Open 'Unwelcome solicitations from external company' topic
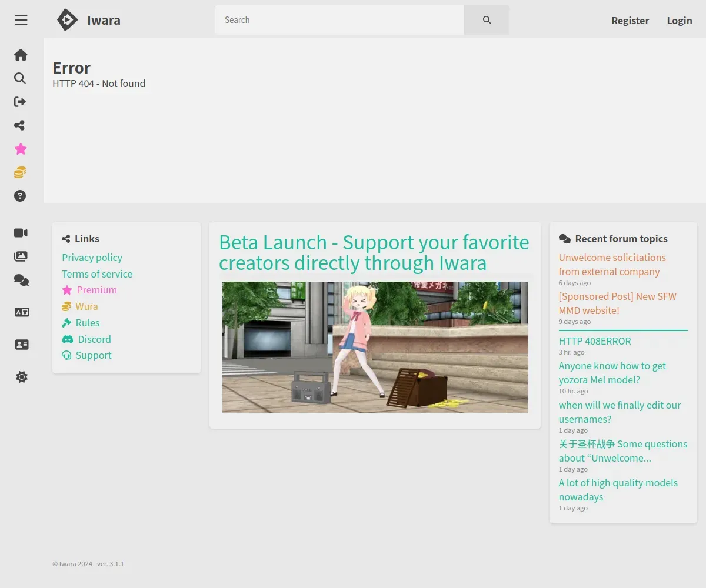The width and height of the screenshot is (706, 588). click(612, 265)
